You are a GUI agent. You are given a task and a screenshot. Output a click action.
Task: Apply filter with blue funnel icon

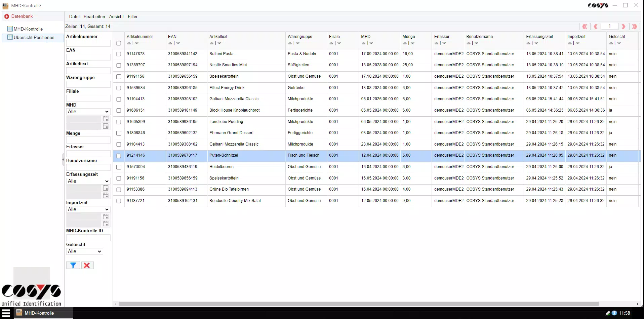click(x=73, y=265)
